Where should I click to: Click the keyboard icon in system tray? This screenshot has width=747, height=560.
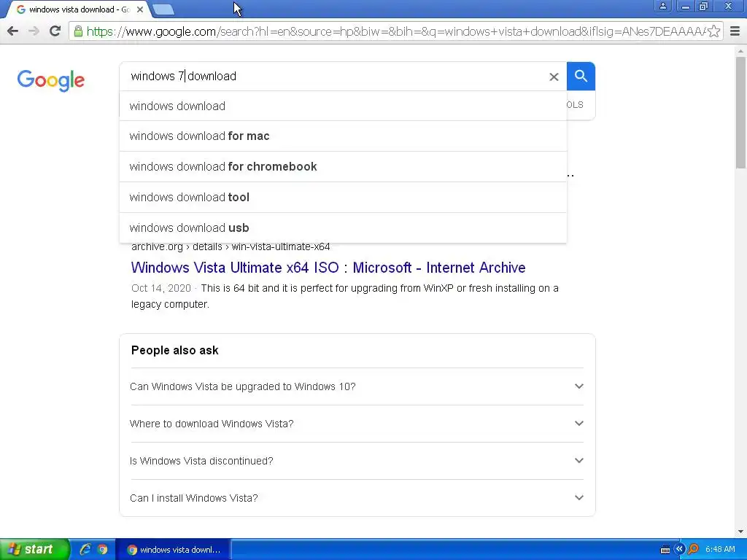tap(665, 550)
